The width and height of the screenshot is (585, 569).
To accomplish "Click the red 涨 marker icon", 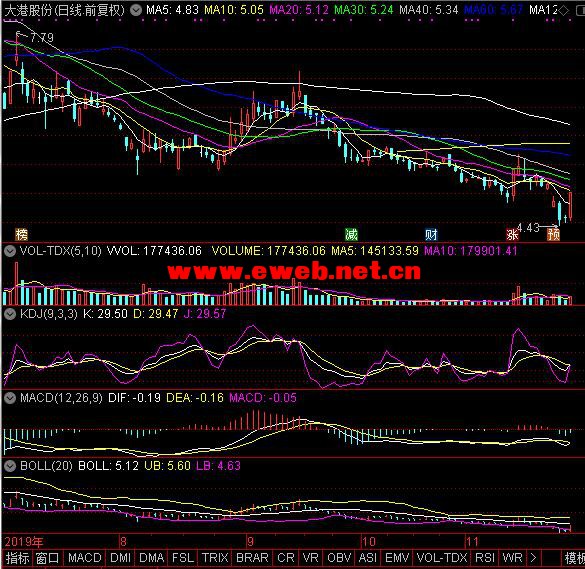I will point(512,235).
